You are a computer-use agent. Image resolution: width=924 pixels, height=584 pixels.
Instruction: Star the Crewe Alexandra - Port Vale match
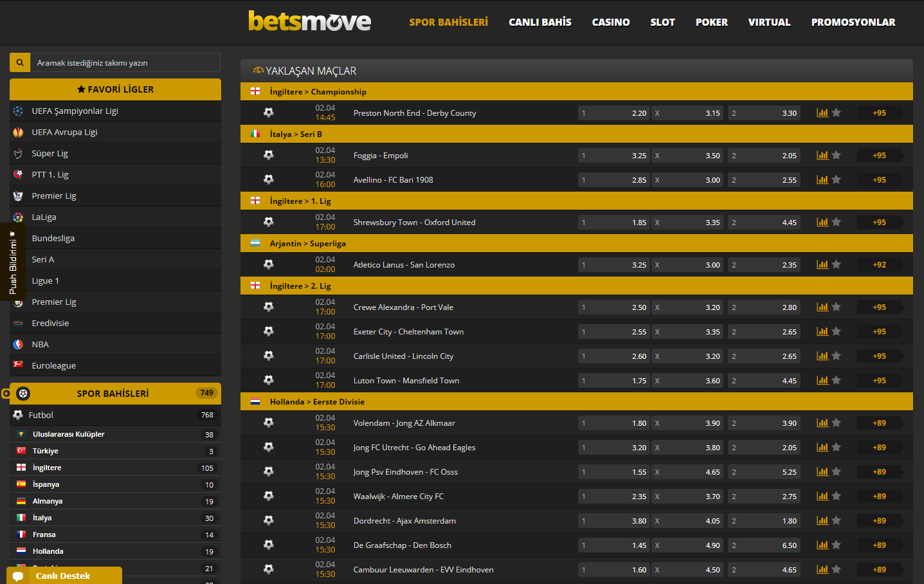point(837,307)
